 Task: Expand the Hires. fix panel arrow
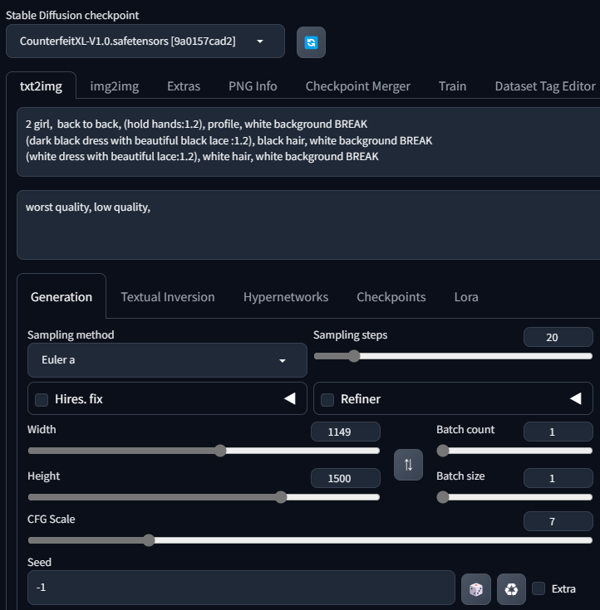289,399
